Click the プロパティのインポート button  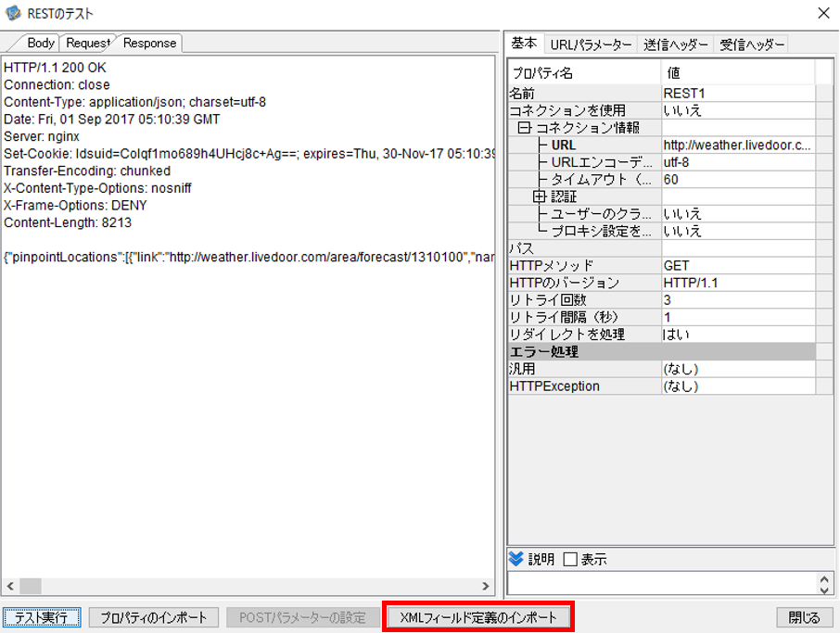point(153,617)
